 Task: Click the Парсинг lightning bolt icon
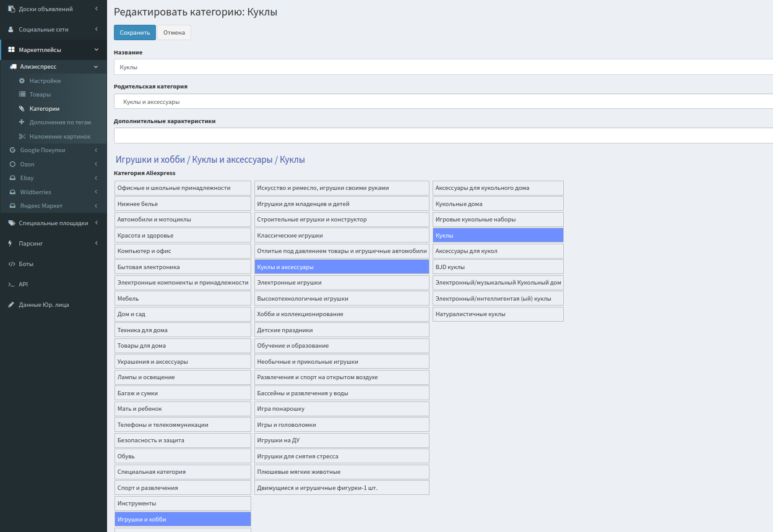(10, 244)
